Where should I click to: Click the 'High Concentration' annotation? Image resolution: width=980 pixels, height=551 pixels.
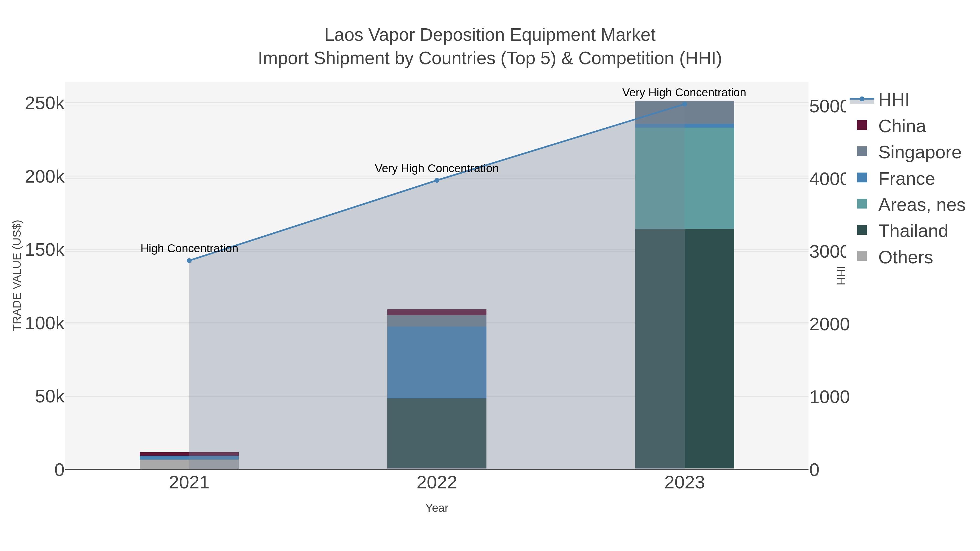click(x=189, y=248)
